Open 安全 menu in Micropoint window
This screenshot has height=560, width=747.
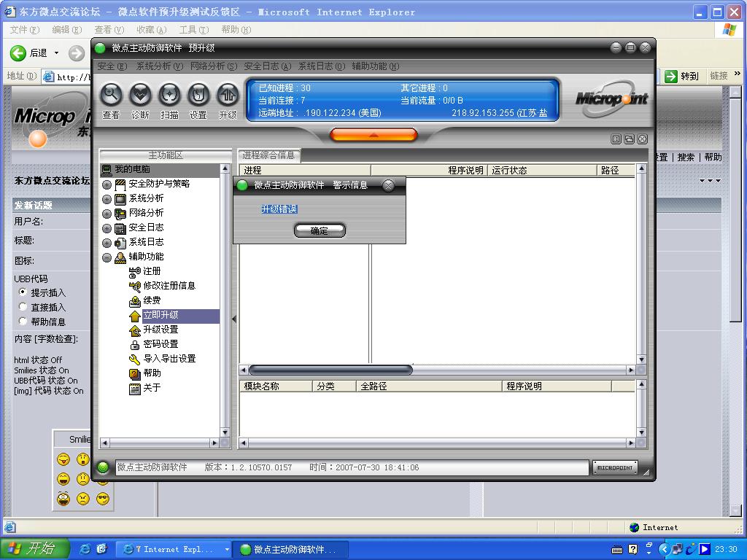(112, 66)
